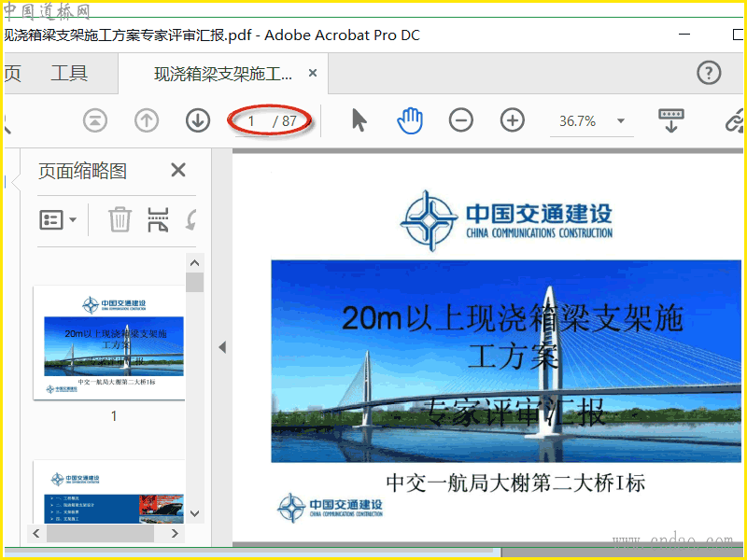747x560 pixels.
Task: Select the second page thumbnail
Action: 109,492
